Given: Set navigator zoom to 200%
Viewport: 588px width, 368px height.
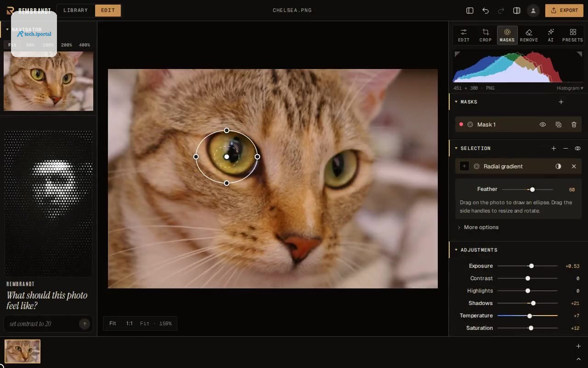Looking at the screenshot, I should click(x=67, y=45).
